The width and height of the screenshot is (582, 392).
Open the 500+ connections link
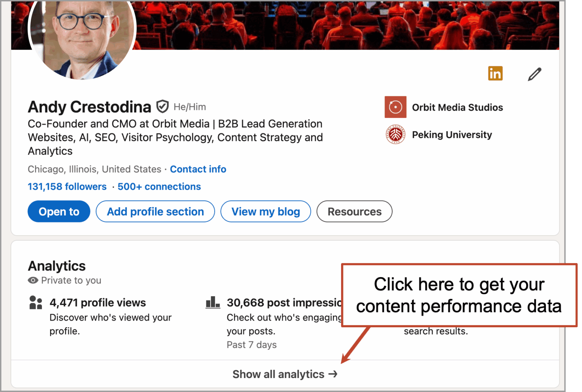(x=159, y=187)
